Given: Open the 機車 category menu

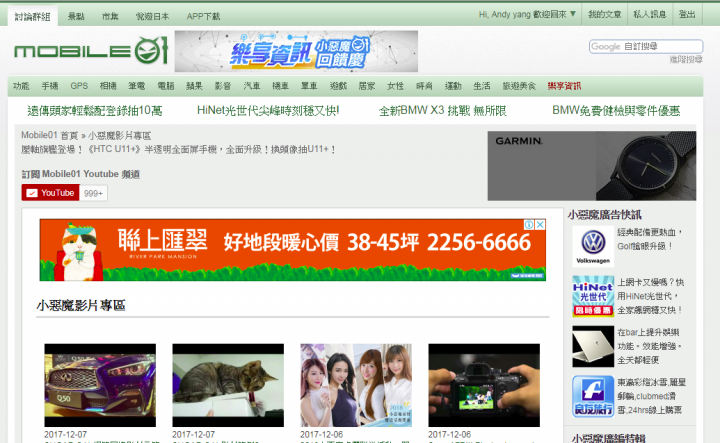Looking at the screenshot, I should click(280, 86).
